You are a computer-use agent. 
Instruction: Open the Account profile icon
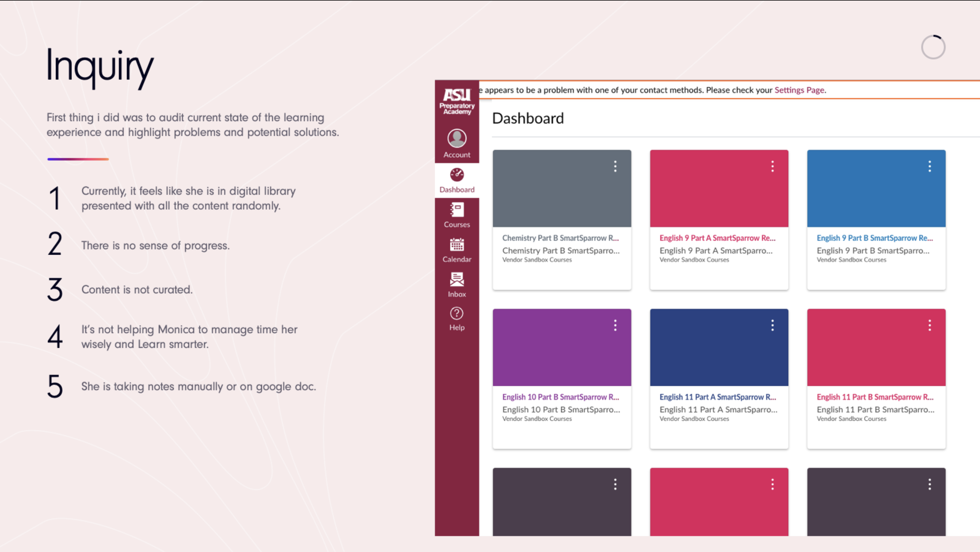point(457,138)
